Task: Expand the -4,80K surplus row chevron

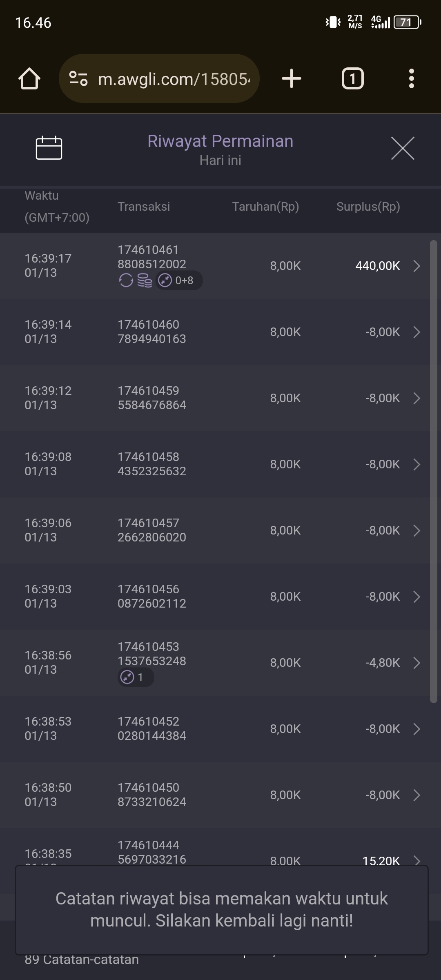Action: pyautogui.click(x=416, y=663)
